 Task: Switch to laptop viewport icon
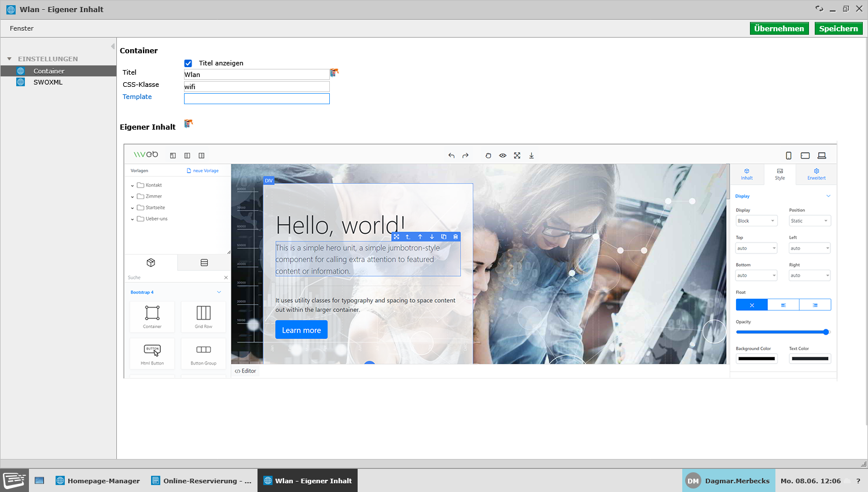822,156
